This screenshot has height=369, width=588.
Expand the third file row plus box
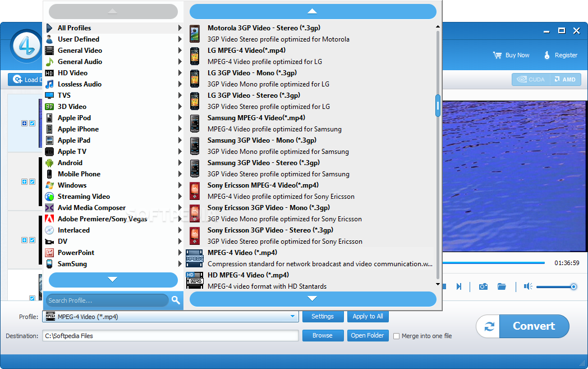click(24, 240)
